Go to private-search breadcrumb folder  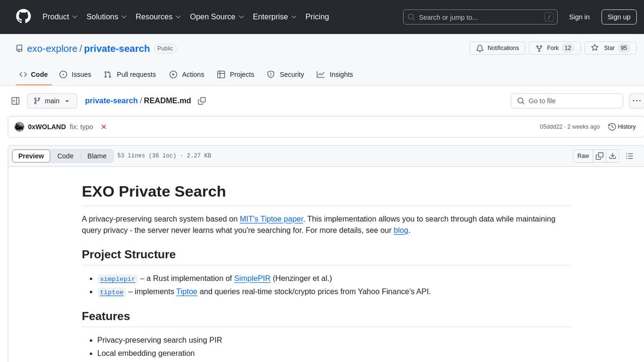[111, 101]
